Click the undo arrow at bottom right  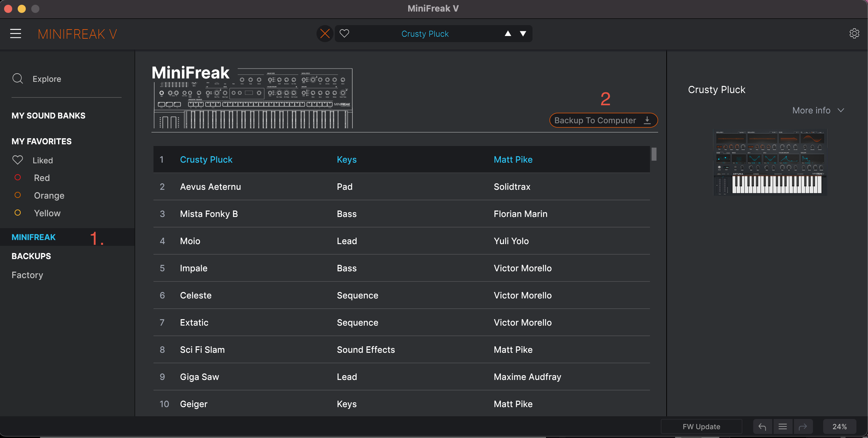[x=762, y=426]
